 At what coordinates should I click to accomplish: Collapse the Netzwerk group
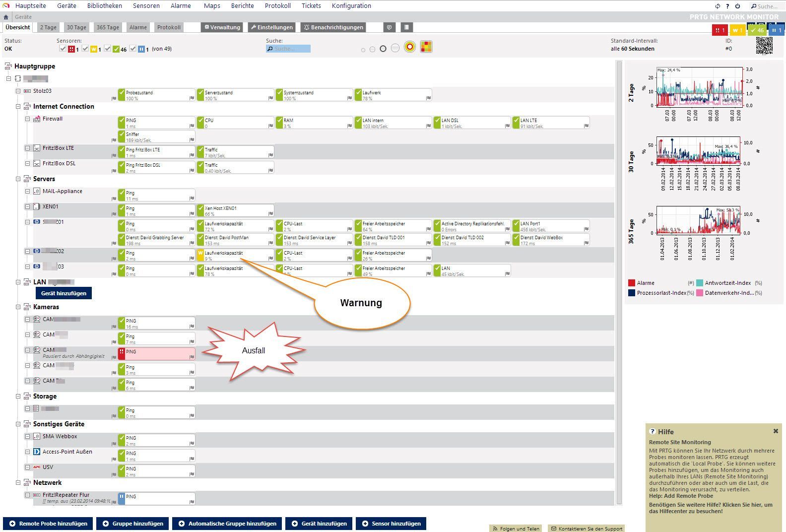pos(18,483)
